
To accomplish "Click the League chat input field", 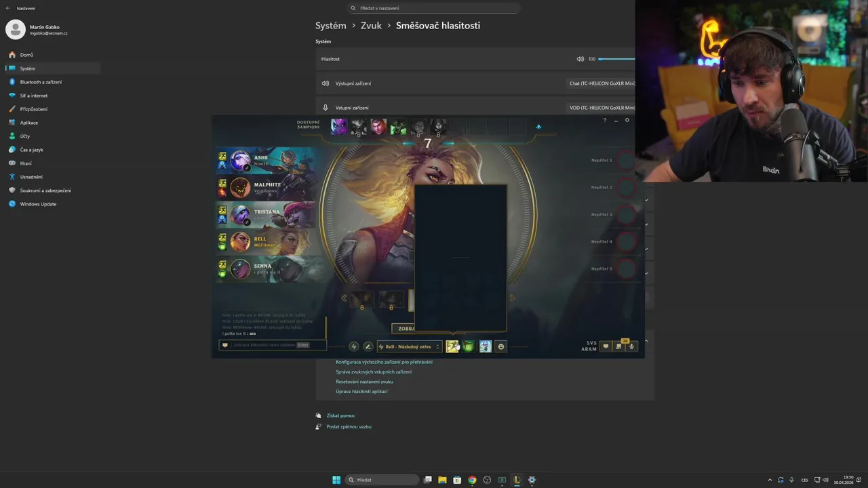I will (x=273, y=345).
